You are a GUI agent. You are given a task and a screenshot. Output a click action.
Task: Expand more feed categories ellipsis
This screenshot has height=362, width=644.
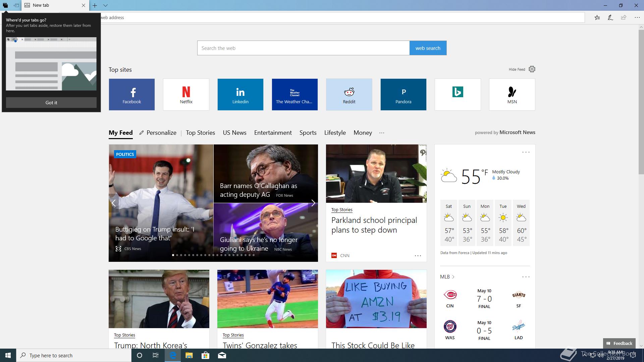pos(382,133)
